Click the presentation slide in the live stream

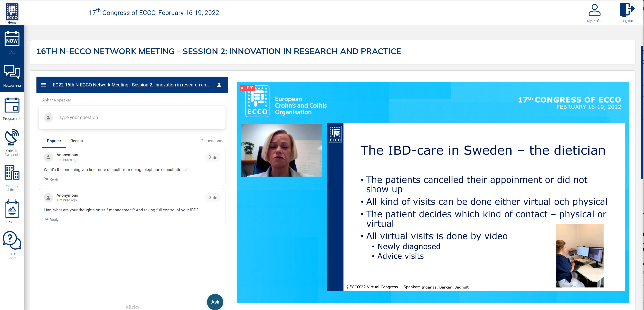tap(476, 207)
